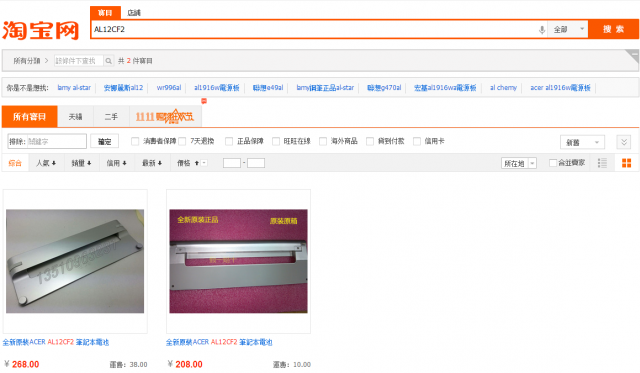Click the Taobao logo
This screenshot has width=640, height=373.
click(x=40, y=31)
